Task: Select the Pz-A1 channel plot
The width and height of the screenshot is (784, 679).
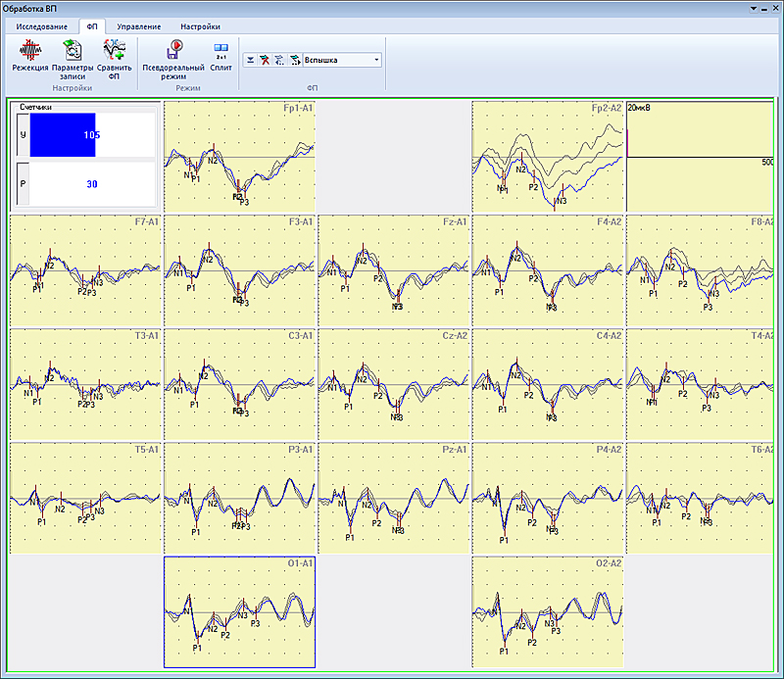Action: point(394,499)
